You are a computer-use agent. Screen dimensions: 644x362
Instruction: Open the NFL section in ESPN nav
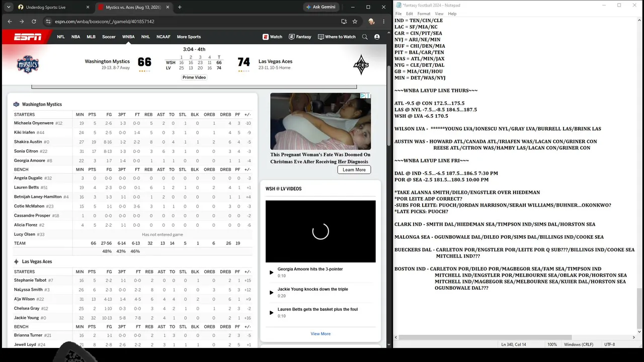(x=61, y=37)
